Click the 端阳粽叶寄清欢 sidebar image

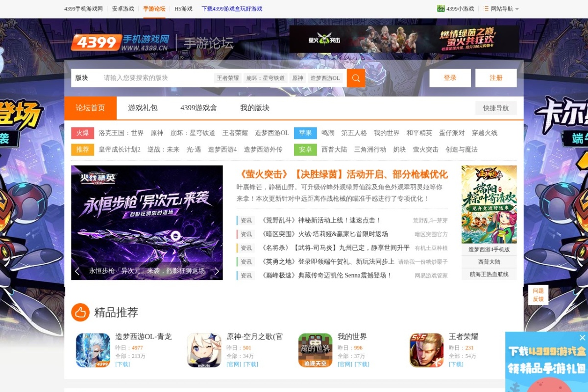pos(489,204)
